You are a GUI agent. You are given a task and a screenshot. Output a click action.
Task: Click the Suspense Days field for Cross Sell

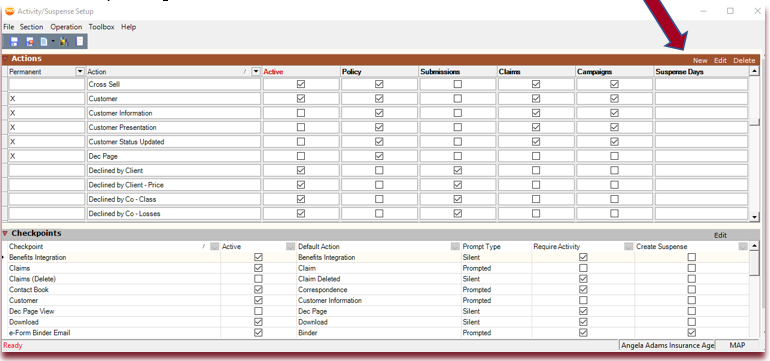click(x=701, y=84)
